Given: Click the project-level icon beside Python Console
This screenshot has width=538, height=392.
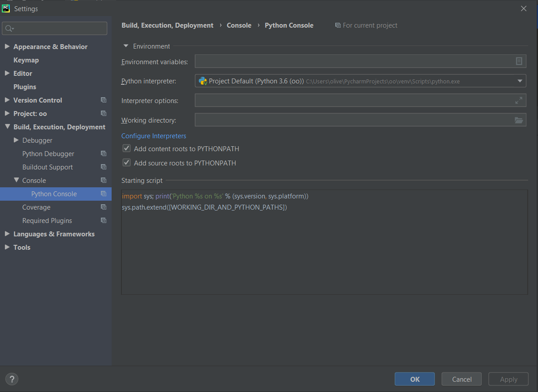Looking at the screenshot, I should point(104,194).
